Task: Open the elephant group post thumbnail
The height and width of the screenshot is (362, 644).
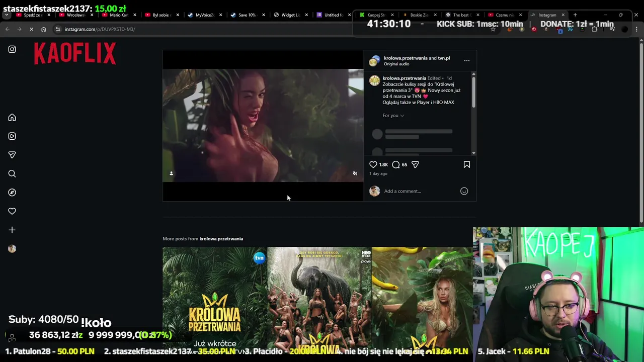Action: coord(319,301)
